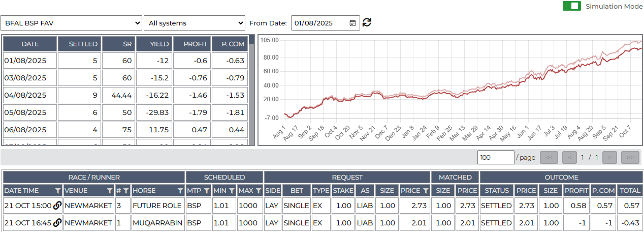Filter by MAX column

259,190
